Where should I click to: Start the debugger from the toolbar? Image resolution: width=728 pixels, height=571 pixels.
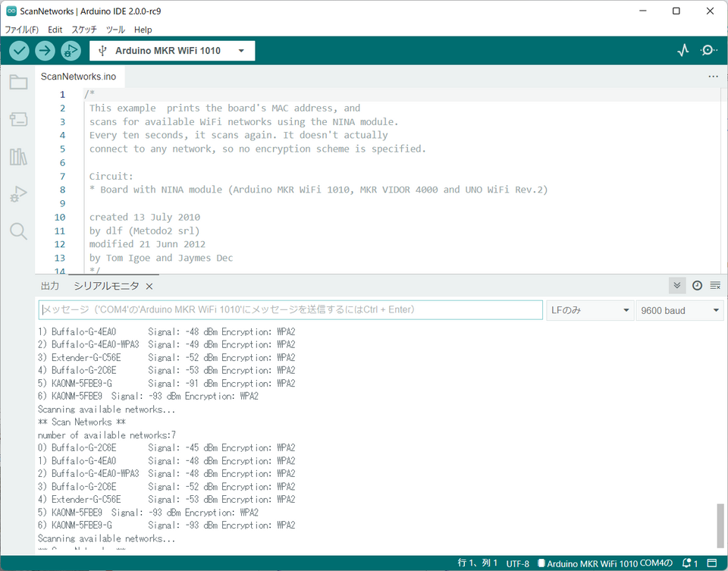coord(71,51)
